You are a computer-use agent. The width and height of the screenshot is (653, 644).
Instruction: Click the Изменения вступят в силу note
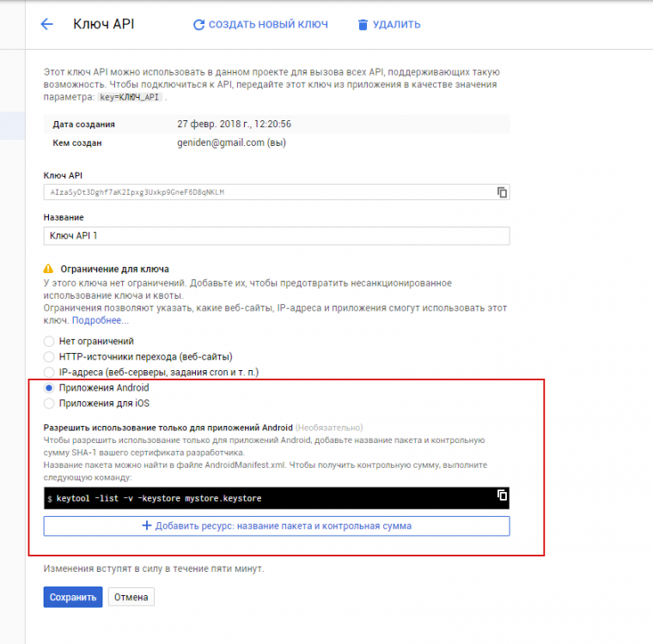coord(154,568)
